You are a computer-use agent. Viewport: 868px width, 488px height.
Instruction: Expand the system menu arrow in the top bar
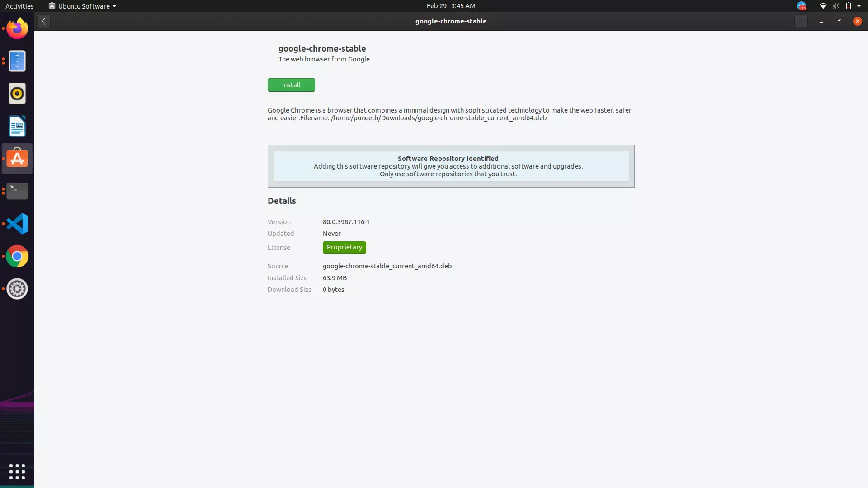pyautogui.click(x=859, y=6)
